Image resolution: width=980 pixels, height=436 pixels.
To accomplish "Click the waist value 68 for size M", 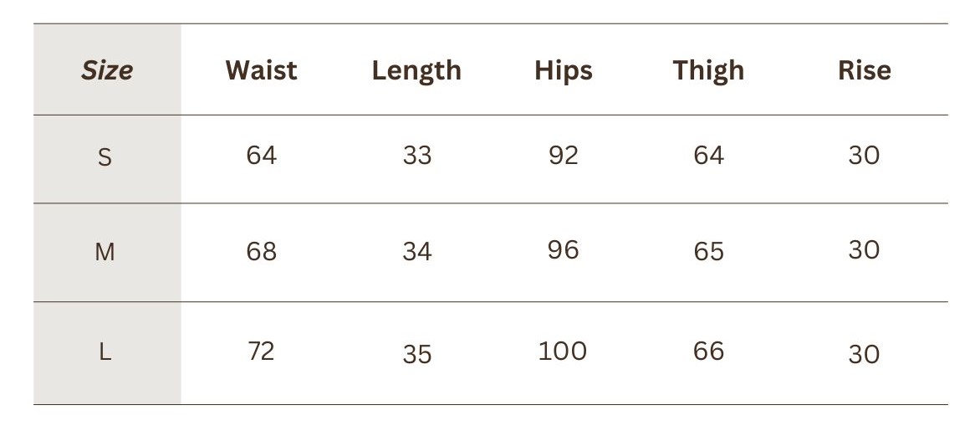I will (261, 251).
